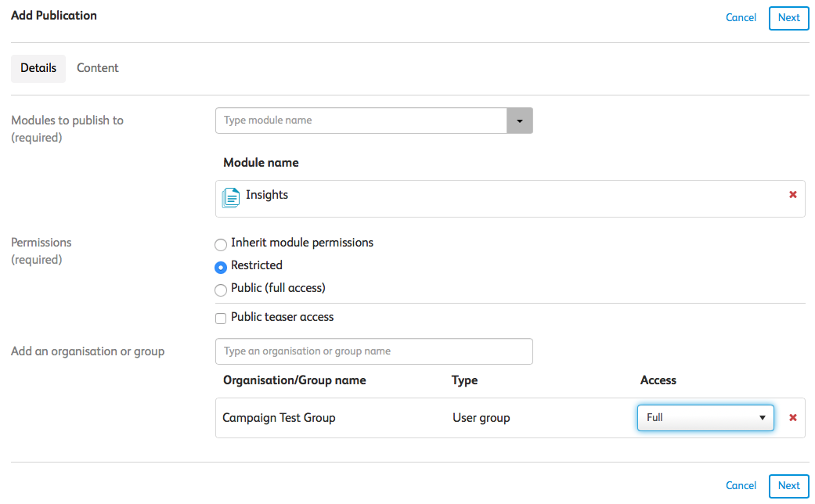Open the Full access level dropdown
The width and height of the screenshot is (815, 504).
pos(705,418)
